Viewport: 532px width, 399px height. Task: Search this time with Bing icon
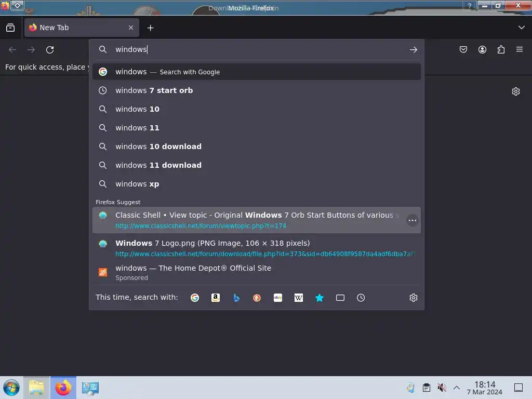click(x=236, y=298)
